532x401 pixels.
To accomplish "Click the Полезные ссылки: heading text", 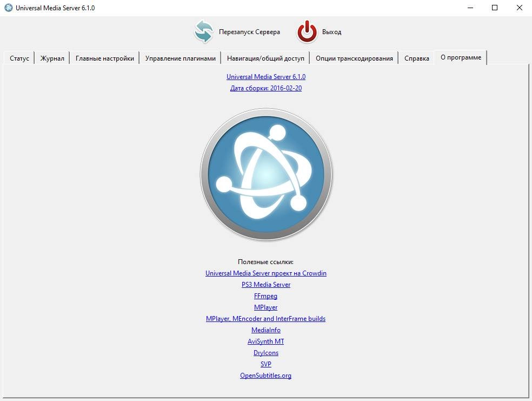I will pos(265,262).
